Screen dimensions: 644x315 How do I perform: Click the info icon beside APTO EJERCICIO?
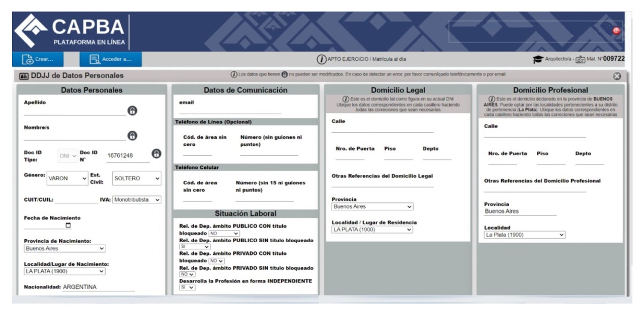pyautogui.click(x=321, y=59)
